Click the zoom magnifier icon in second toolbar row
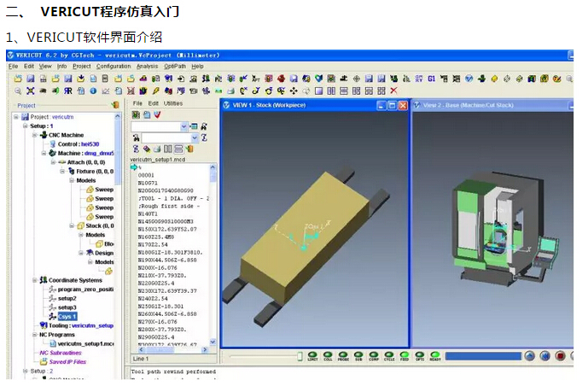This screenshot has height=392, width=588. pyautogui.click(x=18, y=91)
